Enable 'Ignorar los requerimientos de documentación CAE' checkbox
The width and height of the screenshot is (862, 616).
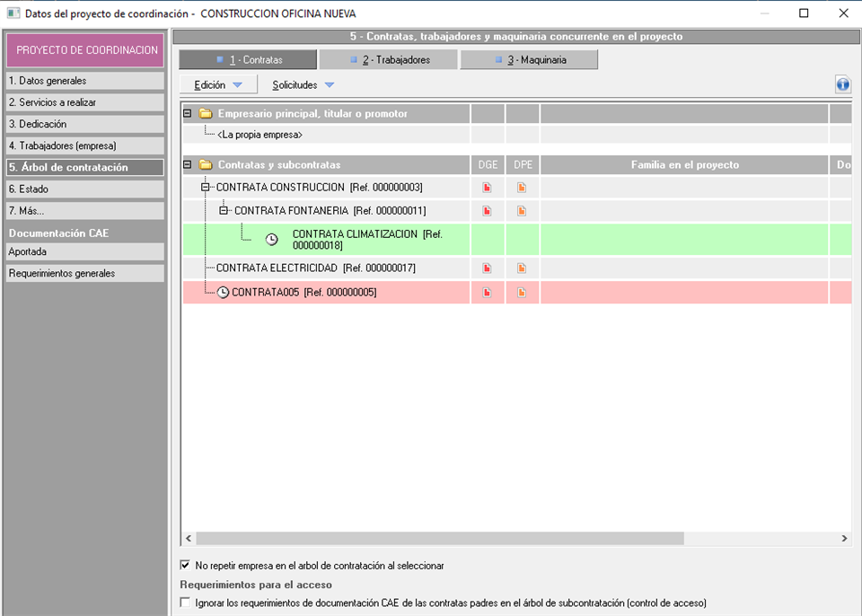pos(186,603)
